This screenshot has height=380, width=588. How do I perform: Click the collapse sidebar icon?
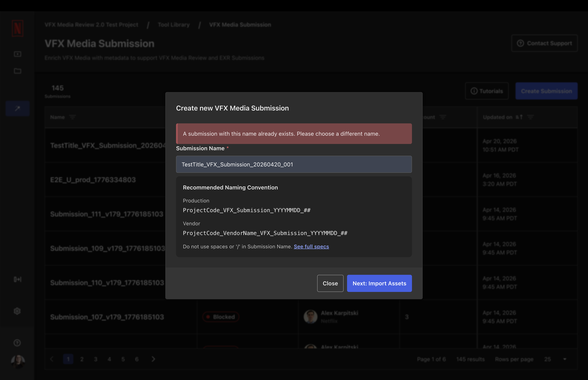(x=18, y=279)
